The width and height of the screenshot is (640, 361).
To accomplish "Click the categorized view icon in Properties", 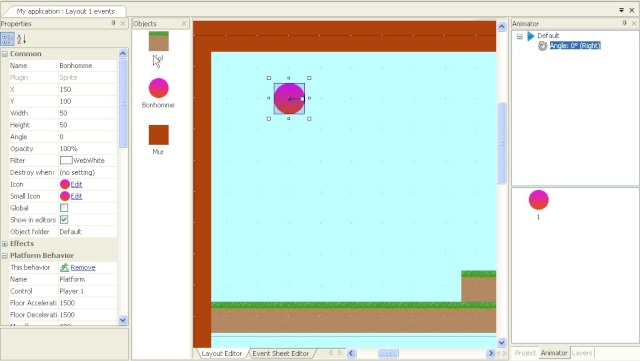I will (x=7, y=39).
